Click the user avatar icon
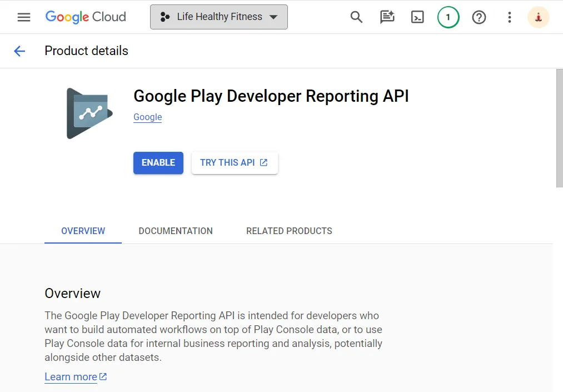 point(538,17)
